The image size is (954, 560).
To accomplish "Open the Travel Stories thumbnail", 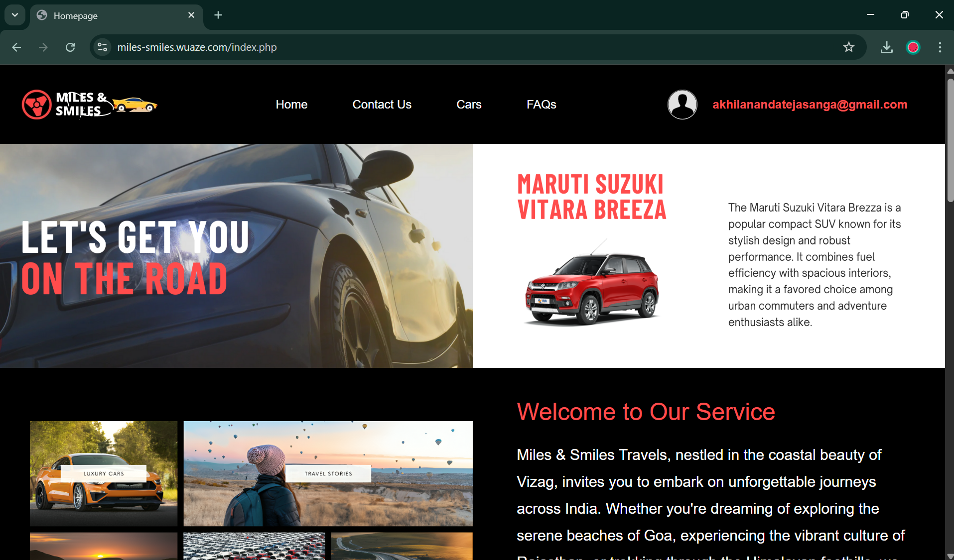I will (x=328, y=473).
